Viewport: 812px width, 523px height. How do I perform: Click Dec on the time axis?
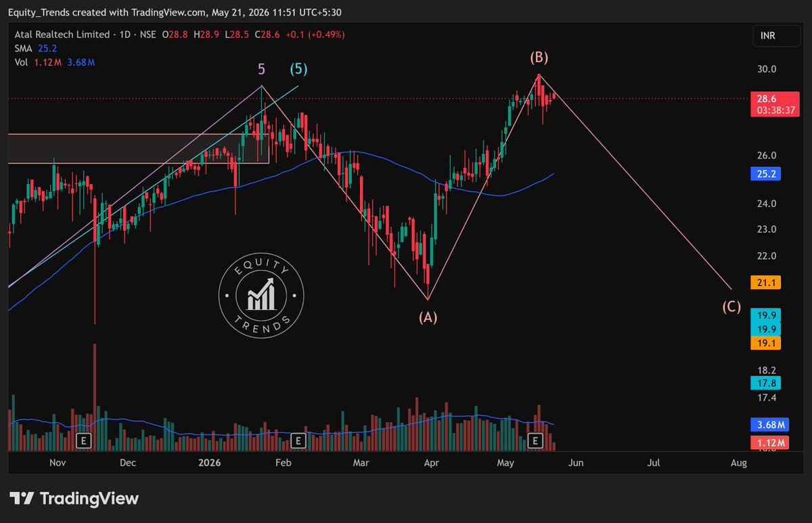click(128, 463)
